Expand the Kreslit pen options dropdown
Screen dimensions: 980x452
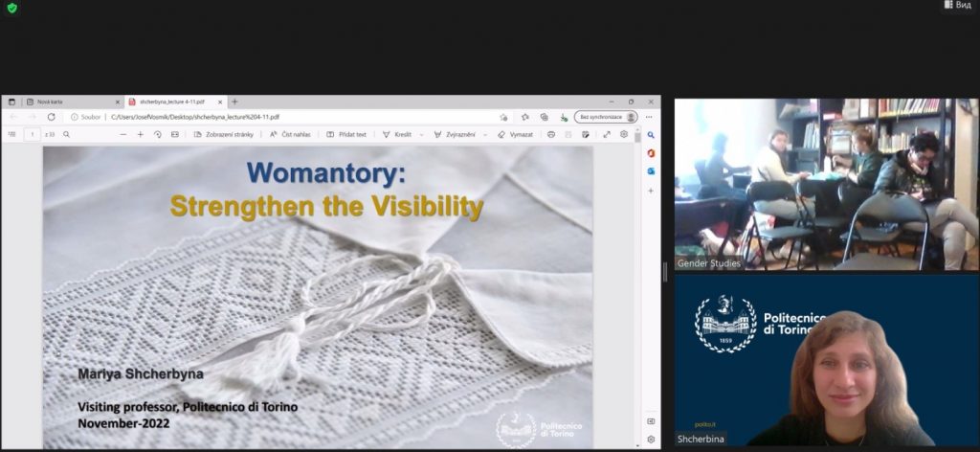[421, 134]
